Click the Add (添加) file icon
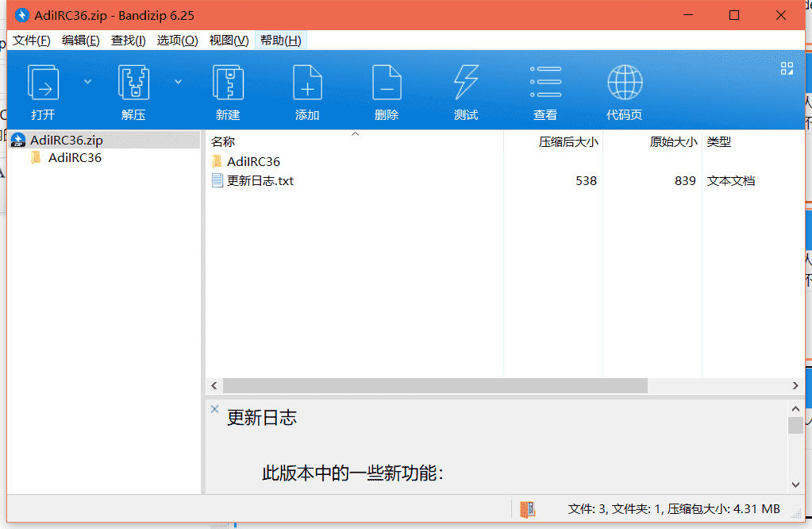The height and width of the screenshot is (529, 812). pyautogui.click(x=307, y=83)
